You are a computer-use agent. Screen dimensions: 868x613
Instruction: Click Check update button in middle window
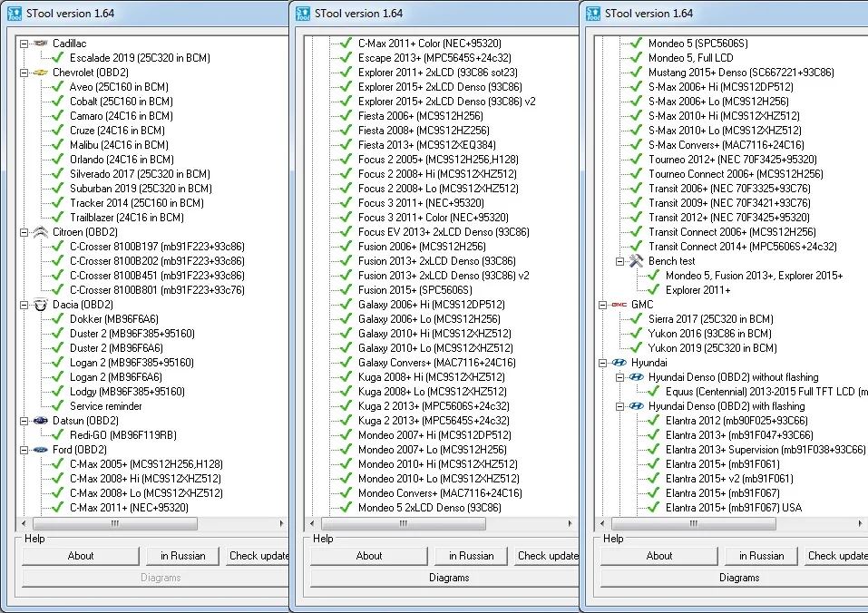point(547,556)
